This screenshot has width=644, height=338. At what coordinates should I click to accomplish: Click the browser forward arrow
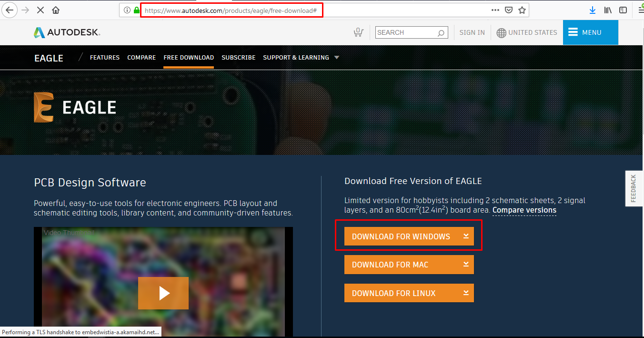point(25,10)
